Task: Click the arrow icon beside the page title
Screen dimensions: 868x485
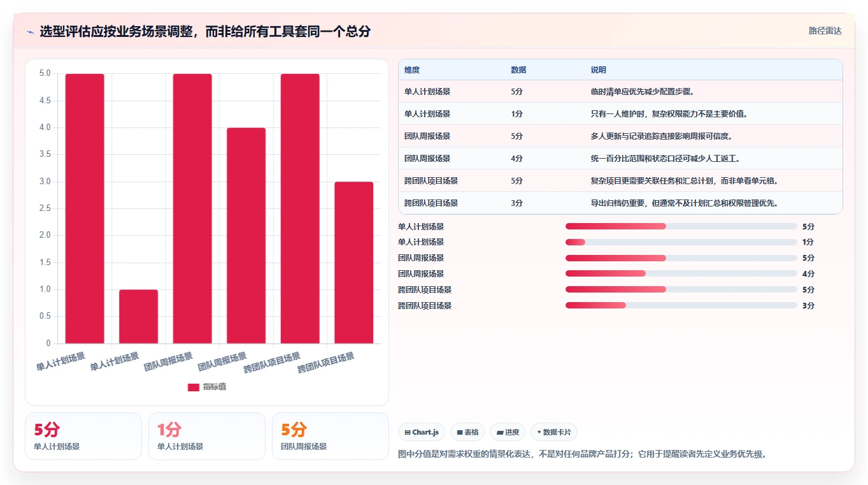Action: [30, 31]
